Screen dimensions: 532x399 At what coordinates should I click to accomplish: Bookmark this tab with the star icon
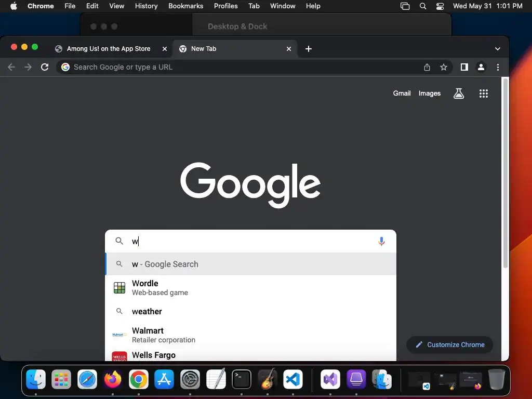pos(444,67)
